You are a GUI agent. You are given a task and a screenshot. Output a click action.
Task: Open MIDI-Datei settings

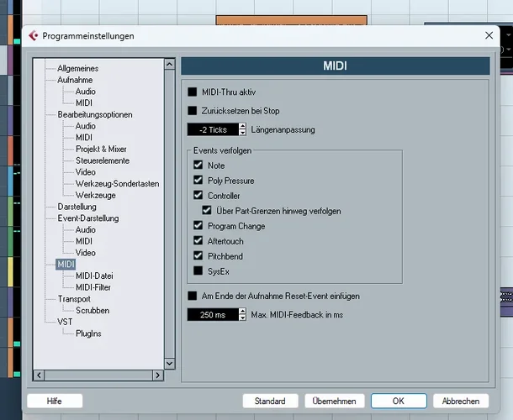[94, 276]
